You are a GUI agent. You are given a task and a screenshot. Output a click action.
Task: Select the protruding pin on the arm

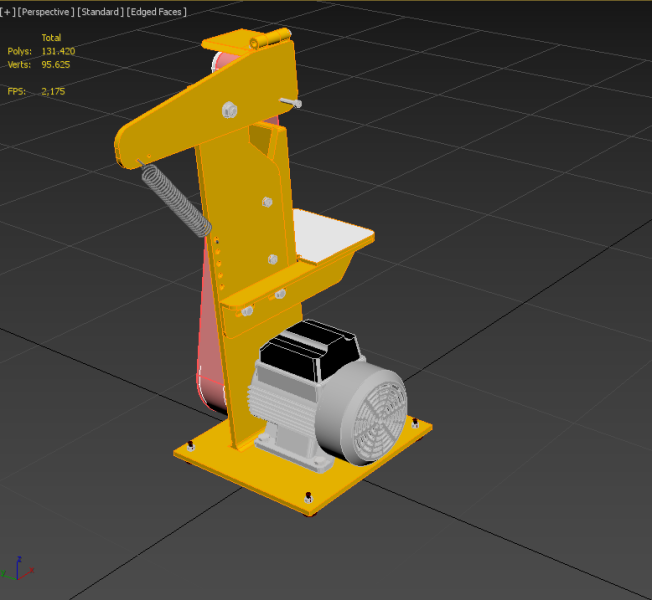point(291,101)
